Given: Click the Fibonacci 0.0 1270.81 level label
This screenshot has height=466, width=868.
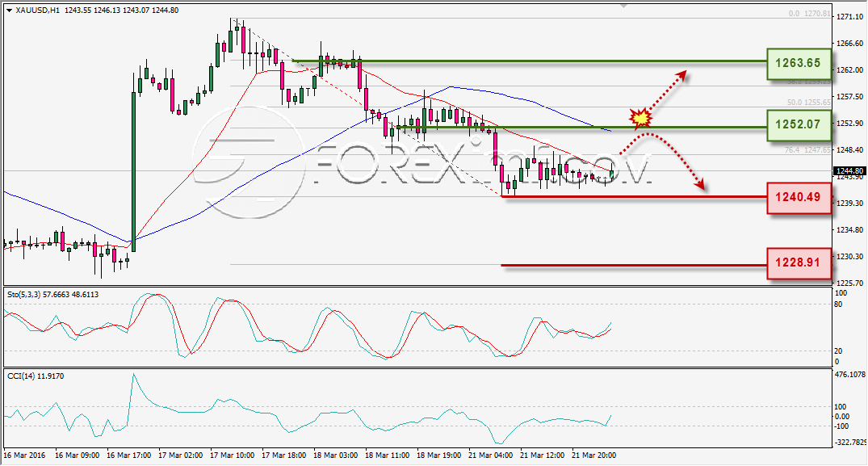Looking at the screenshot, I should 809,13.
